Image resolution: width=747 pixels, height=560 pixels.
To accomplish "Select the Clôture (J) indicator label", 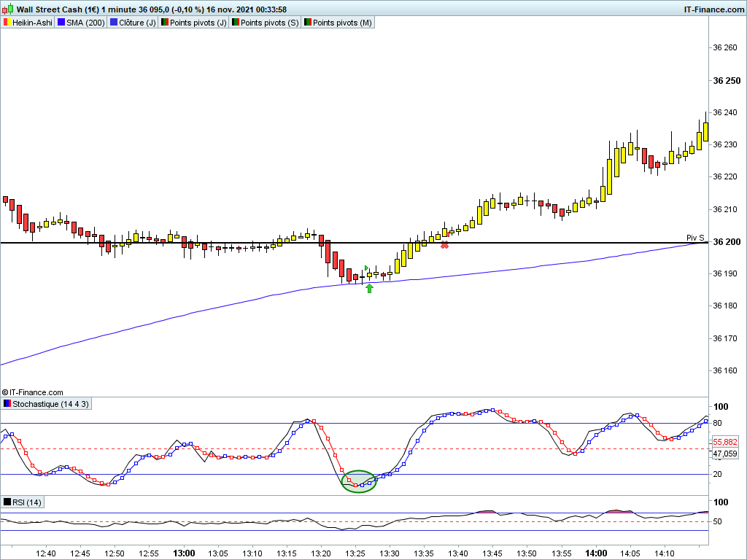I will pyautogui.click(x=133, y=23).
